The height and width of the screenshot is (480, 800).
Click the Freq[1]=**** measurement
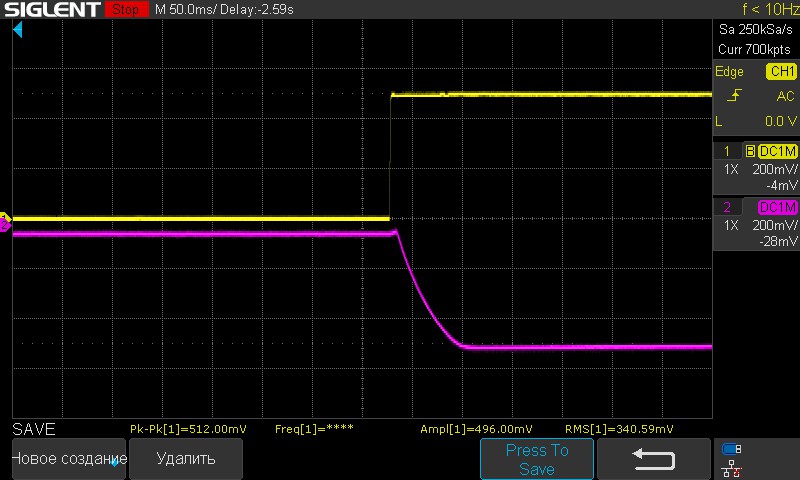314,429
